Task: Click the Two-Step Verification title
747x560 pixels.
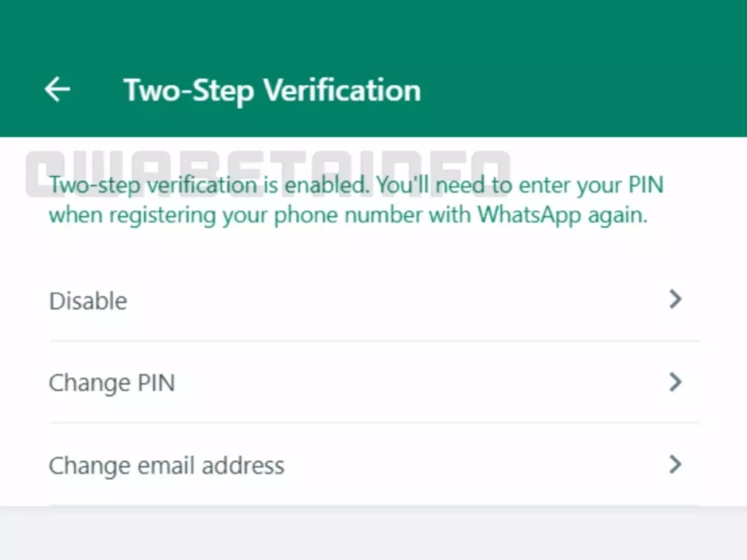Action: (x=272, y=90)
